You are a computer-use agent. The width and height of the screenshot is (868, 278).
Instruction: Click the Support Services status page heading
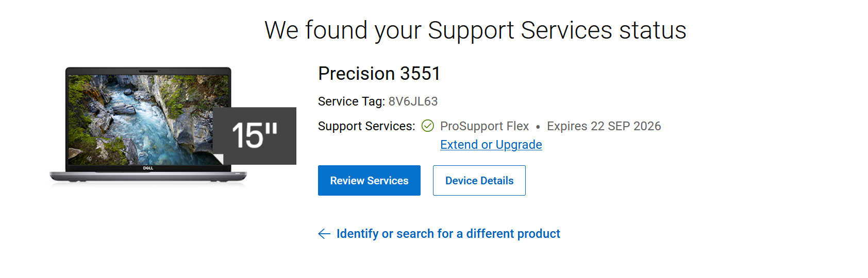pos(475,30)
